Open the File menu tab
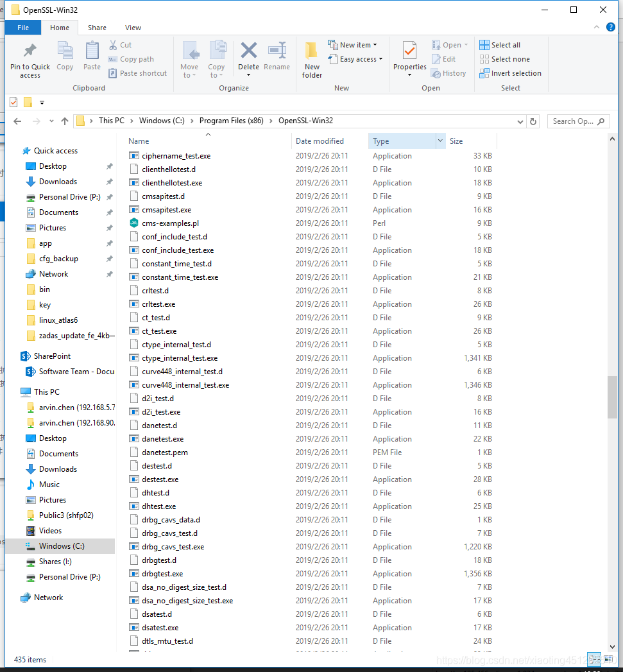 click(23, 28)
